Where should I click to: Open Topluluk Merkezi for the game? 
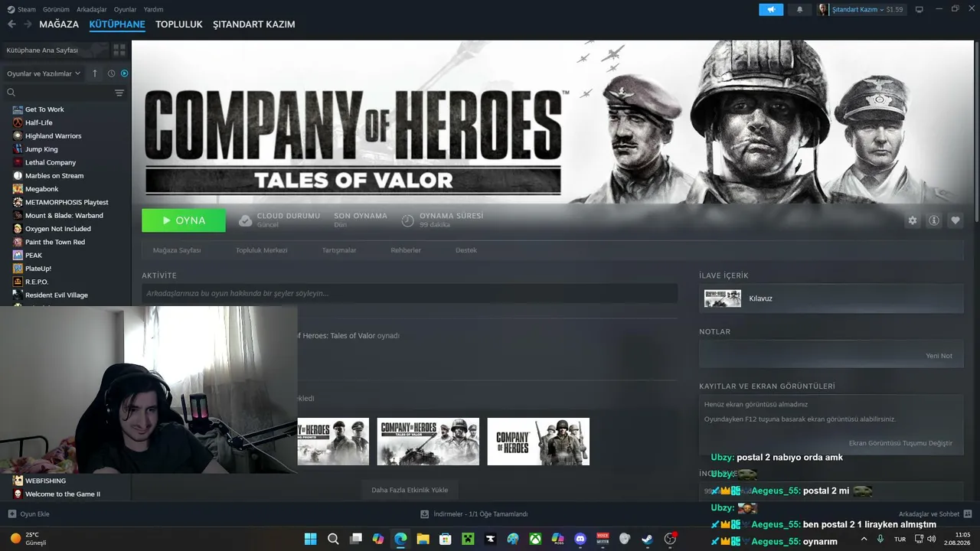click(x=262, y=250)
